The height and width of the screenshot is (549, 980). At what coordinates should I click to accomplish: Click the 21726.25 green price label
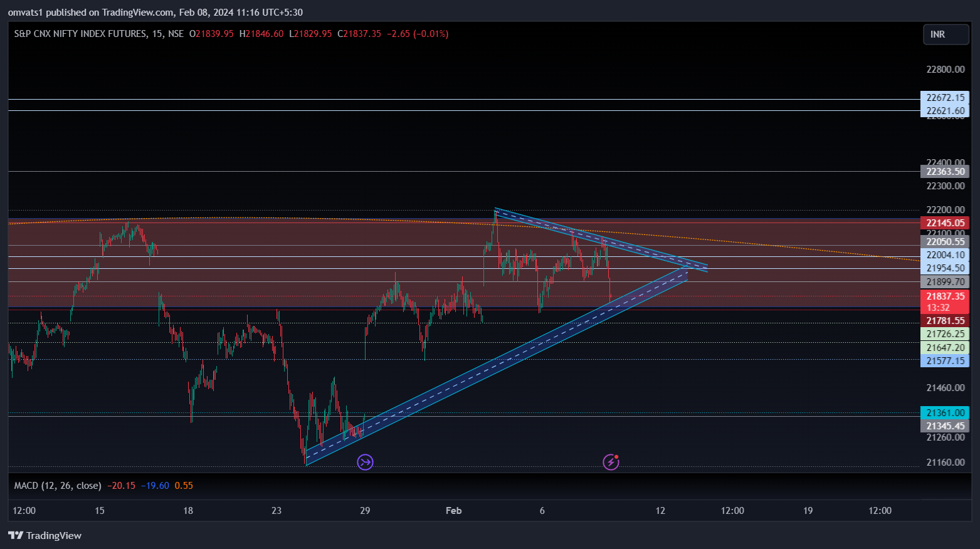pyautogui.click(x=945, y=334)
